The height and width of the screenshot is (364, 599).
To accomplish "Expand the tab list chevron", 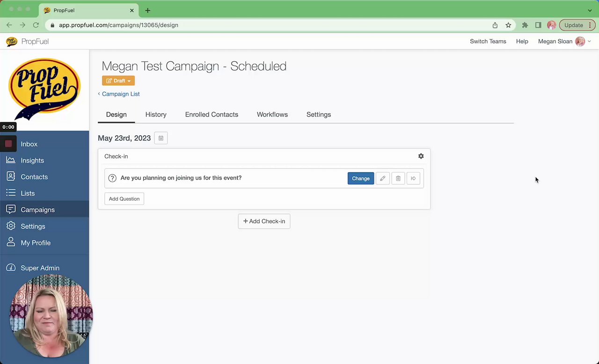I will [x=590, y=10].
